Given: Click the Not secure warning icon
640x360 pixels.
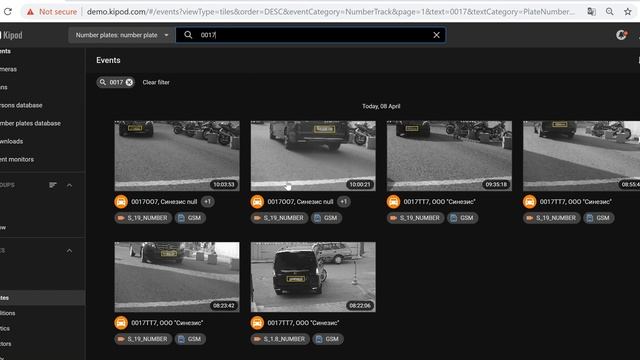Looking at the screenshot, I should point(30,12).
